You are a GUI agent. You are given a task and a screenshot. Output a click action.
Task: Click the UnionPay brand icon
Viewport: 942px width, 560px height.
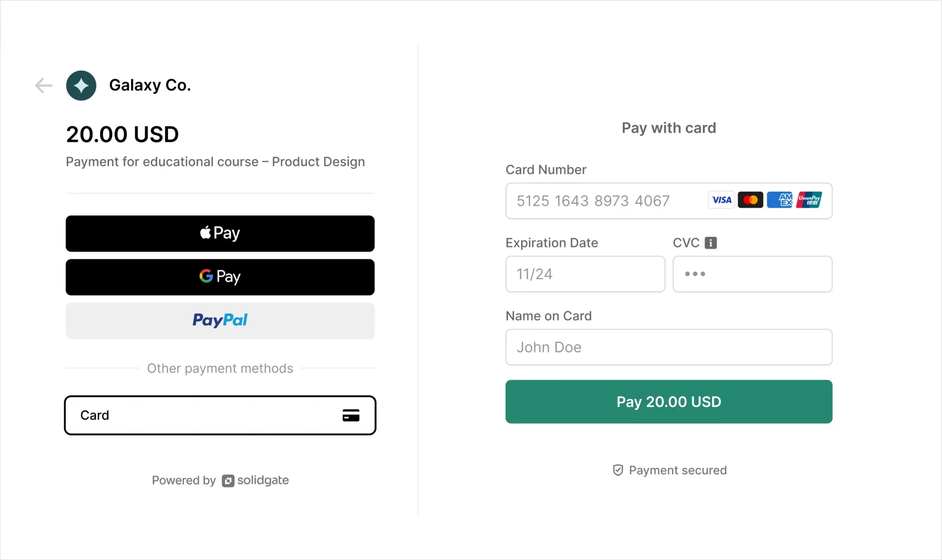[809, 200]
